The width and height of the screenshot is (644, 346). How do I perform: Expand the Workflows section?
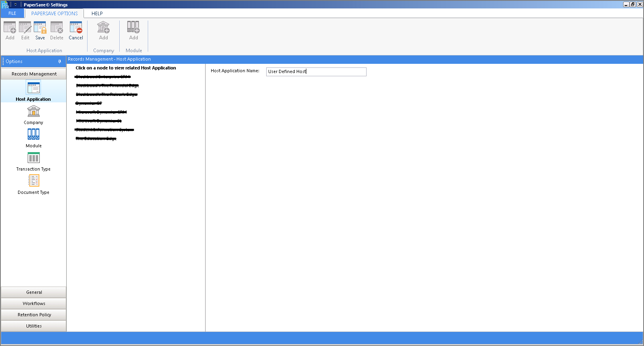[x=34, y=303]
